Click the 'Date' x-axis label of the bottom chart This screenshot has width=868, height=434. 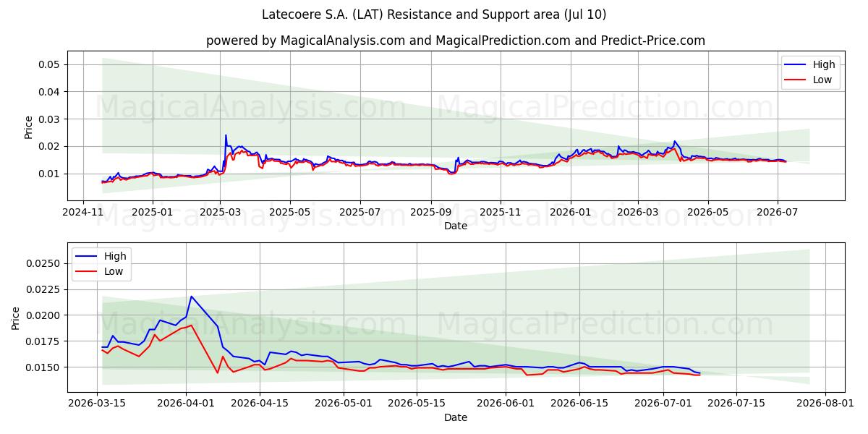[x=456, y=417]
